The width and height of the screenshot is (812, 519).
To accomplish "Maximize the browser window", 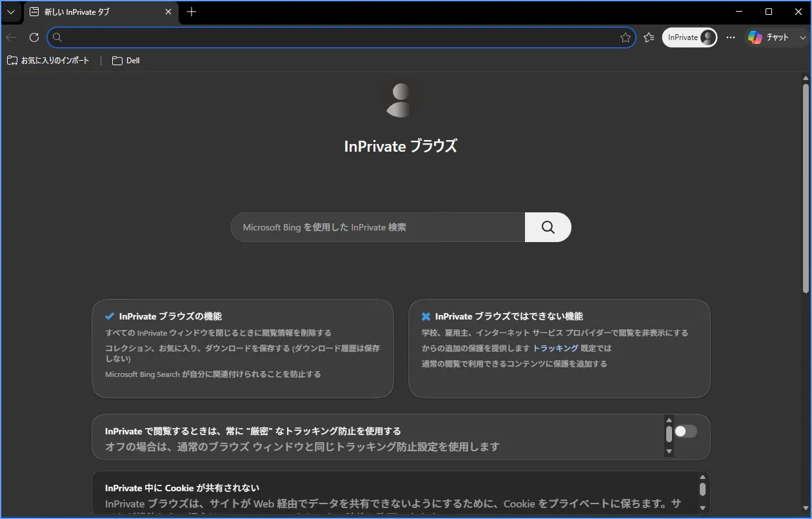I will [x=769, y=12].
